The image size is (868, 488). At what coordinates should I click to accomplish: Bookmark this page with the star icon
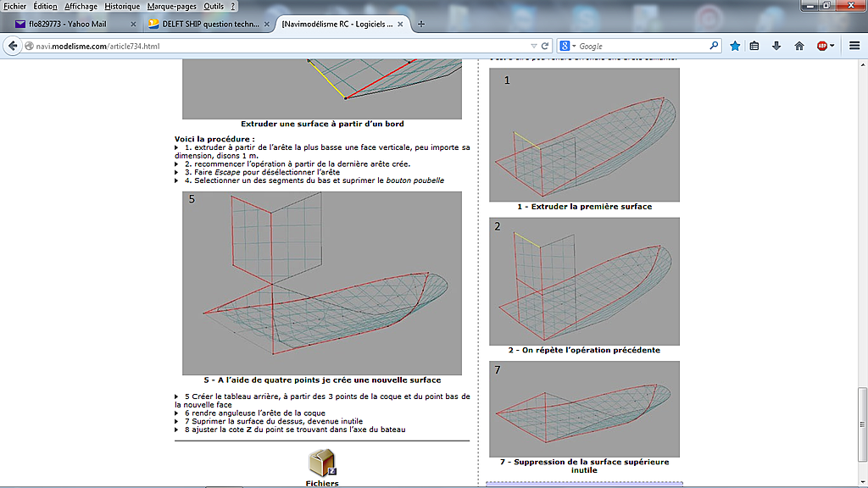(x=735, y=46)
